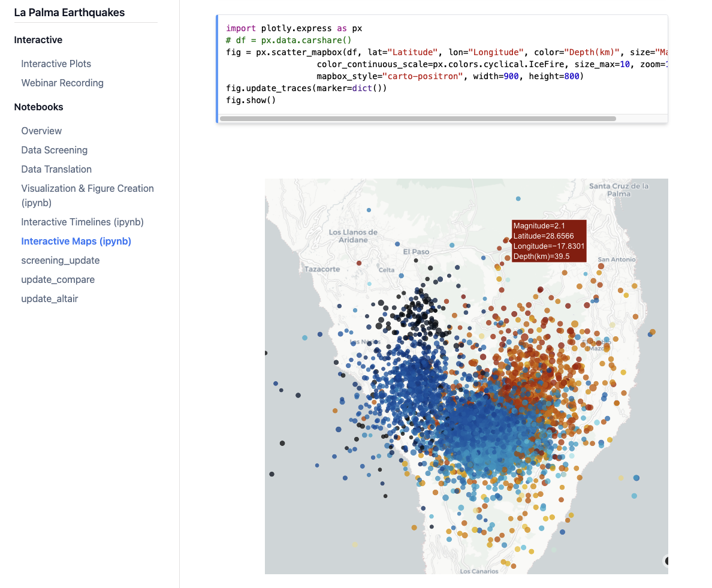Viewport: 712px width, 588px height.
Task: Click the Santa Cruz de la Palma map label
Action: tap(619, 189)
